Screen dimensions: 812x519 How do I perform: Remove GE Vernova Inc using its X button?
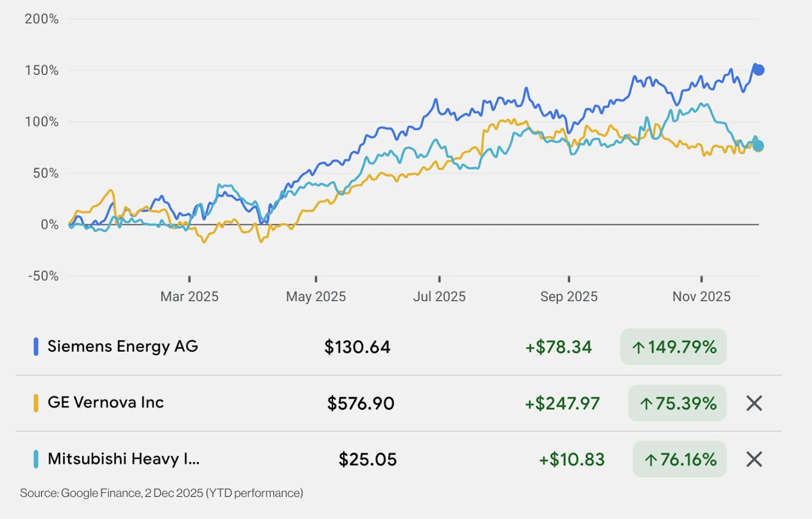pos(754,403)
